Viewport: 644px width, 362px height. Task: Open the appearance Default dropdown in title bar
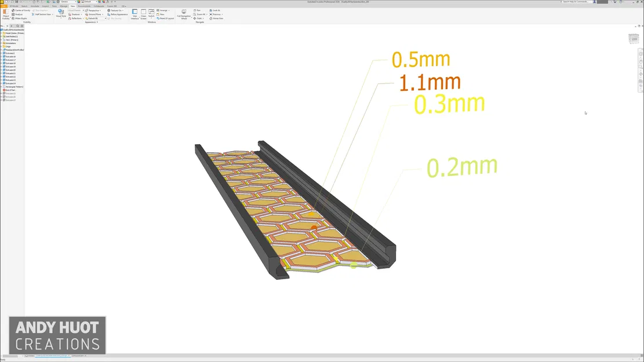[90, 2]
